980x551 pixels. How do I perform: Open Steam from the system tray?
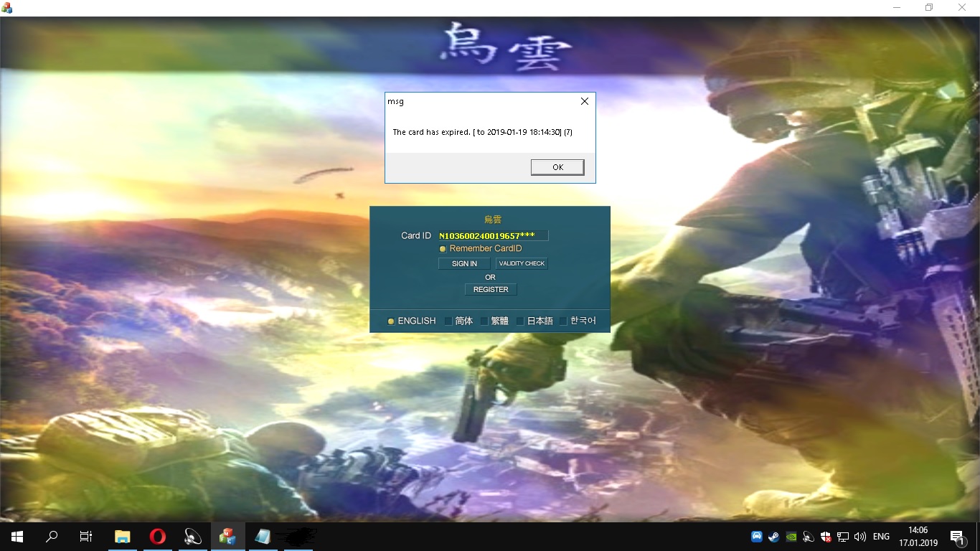[x=774, y=537]
